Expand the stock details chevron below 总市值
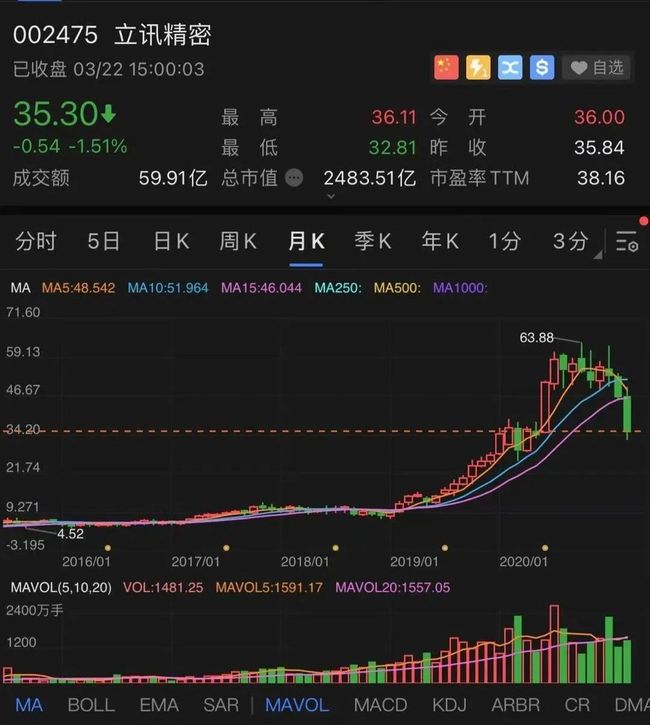Image resolution: width=650 pixels, height=725 pixels. [331, 197]
